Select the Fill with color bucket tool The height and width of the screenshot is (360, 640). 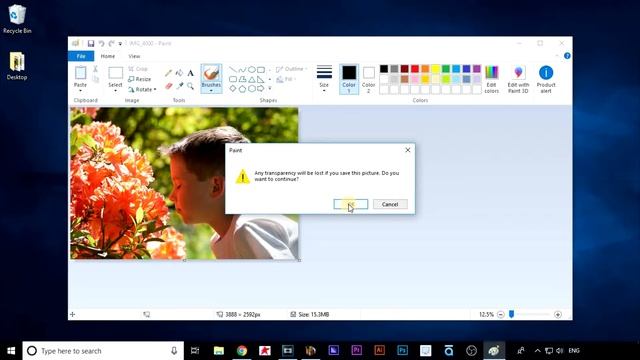(x=179, y=73)
